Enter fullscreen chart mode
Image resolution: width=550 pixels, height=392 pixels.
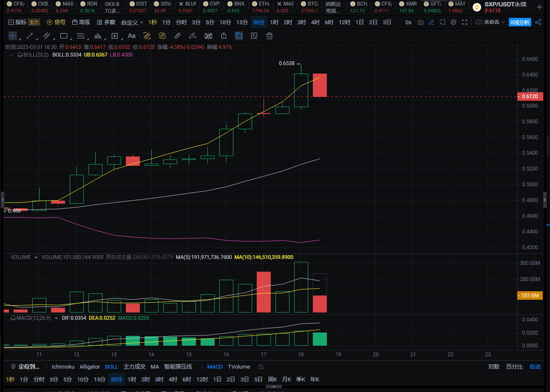pos(465,22)
